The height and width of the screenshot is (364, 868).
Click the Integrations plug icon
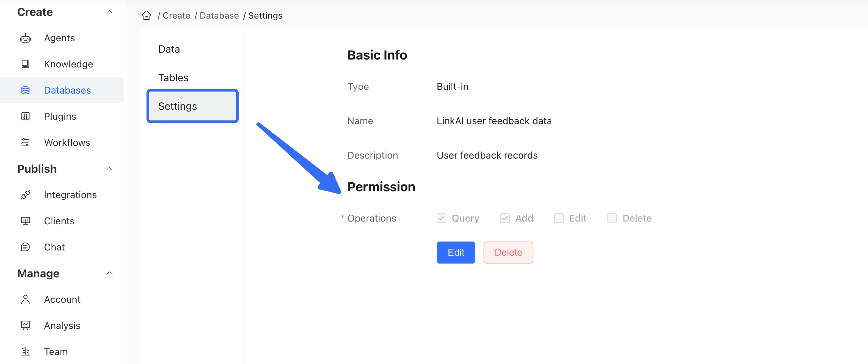click(25, 195)
